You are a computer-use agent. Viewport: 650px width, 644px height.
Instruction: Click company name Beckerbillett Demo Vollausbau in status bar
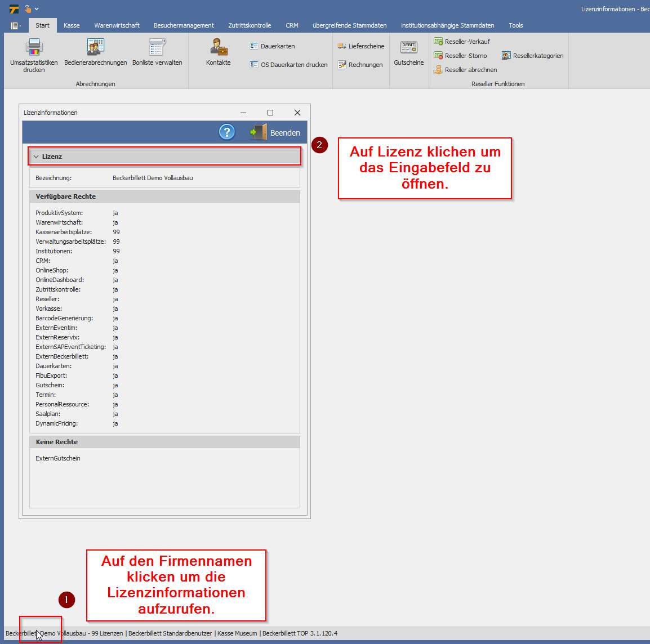[x=46, y=633]
